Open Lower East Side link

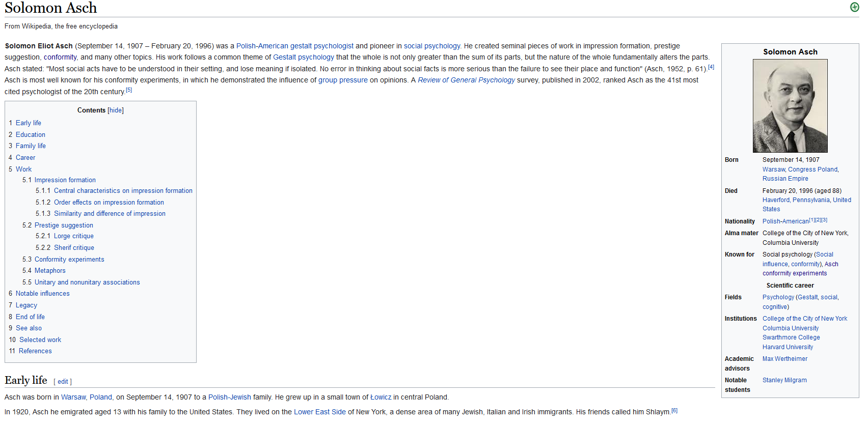tap(320, 412)
